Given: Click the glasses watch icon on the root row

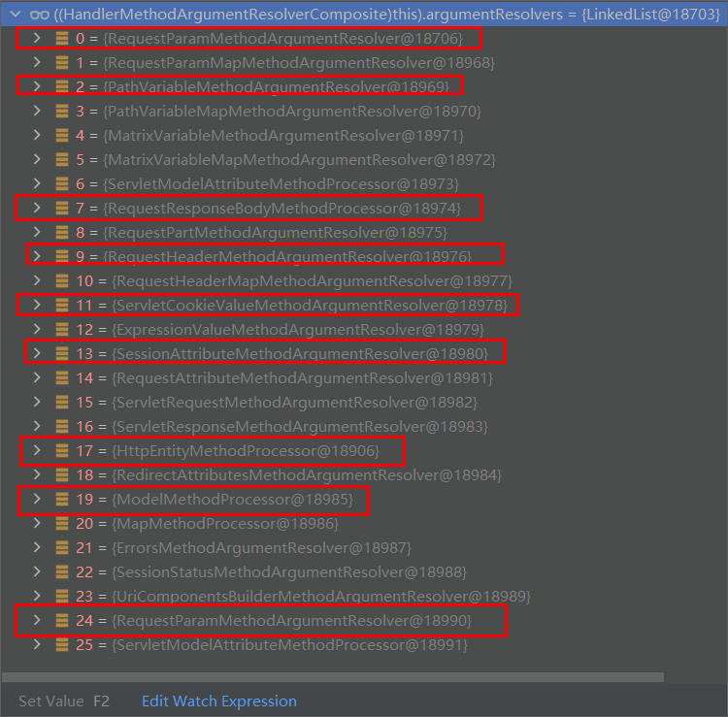Looking at the screenshot, I should pos(40,15).
